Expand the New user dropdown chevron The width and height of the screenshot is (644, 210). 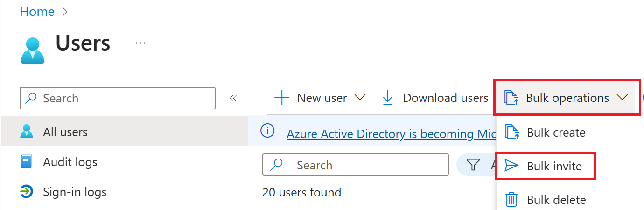tap(359, 98)
